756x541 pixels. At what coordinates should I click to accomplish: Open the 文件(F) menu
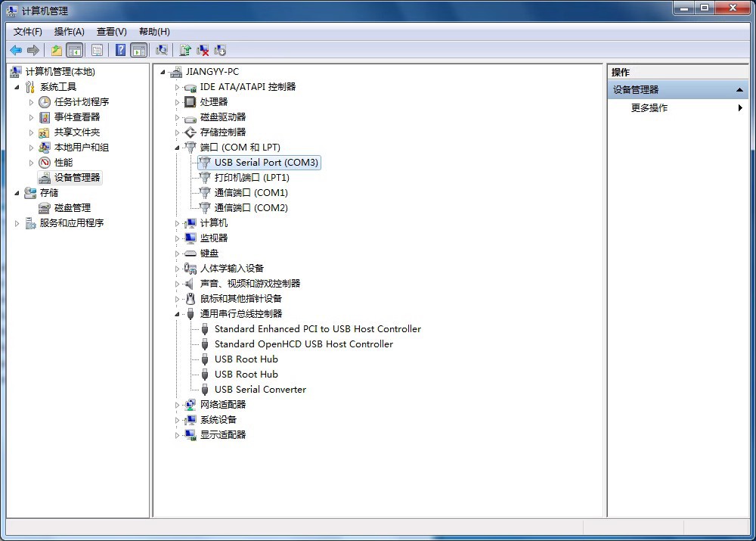coord(27,31)
